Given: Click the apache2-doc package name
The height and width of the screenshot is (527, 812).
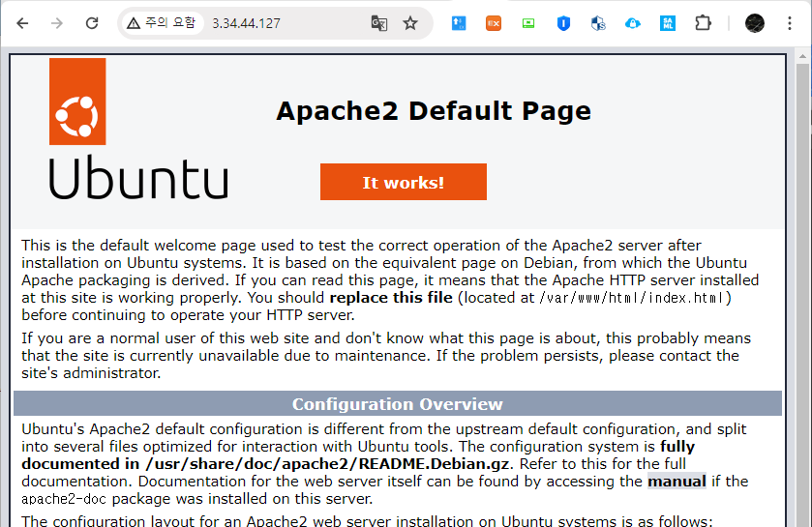Looking at the screenshot, I should pyautogui.click(x=64, y=499).
